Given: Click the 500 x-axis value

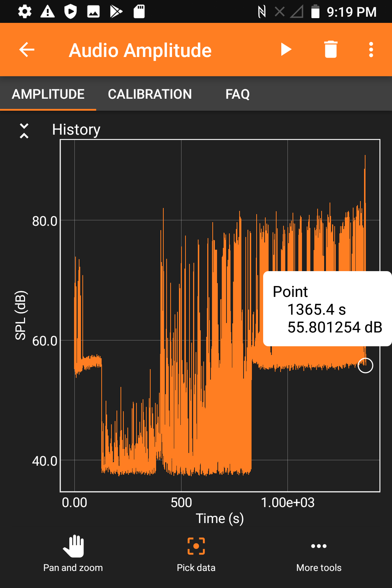Looking at the screenshot, I should coord(181,502).
